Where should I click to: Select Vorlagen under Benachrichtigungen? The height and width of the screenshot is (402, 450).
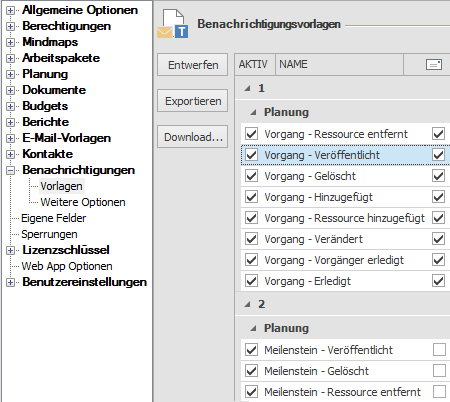61,186
